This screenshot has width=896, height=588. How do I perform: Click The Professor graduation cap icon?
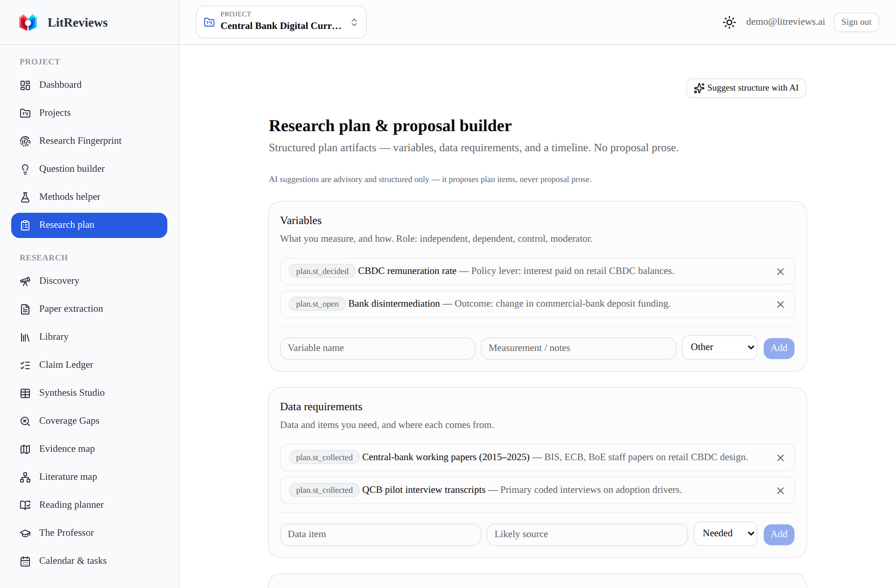click(x=25, y=533)
